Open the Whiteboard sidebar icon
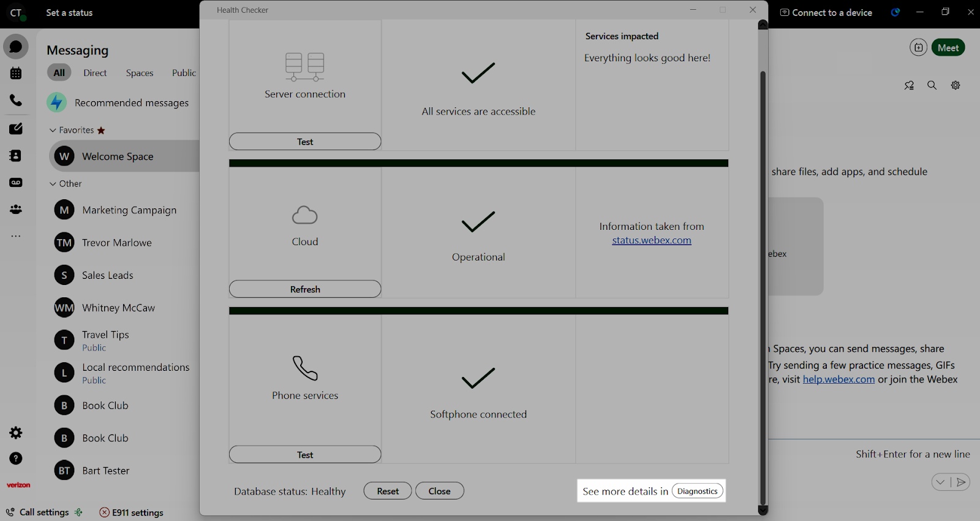The image size is (980, 521). click(16, 129)
